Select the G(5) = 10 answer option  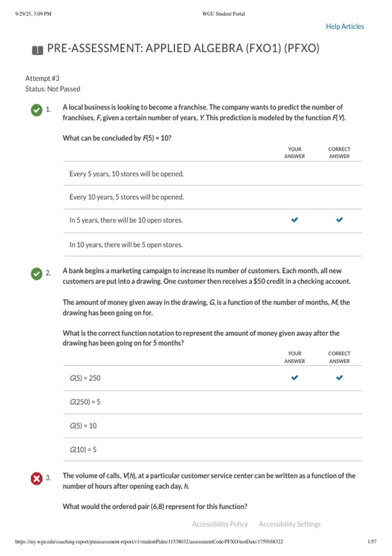click(213, 426)
